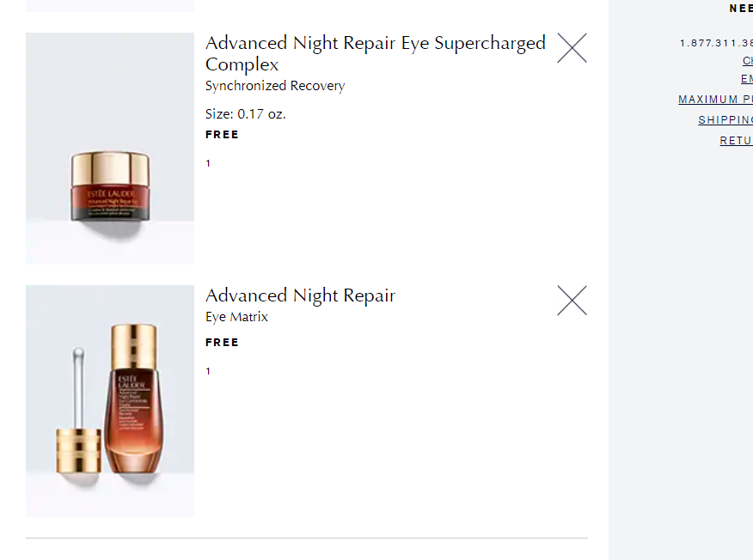Open Eye Supercharged Complex jar product image
The image size is (753, 560).
[x=110, y=149]
